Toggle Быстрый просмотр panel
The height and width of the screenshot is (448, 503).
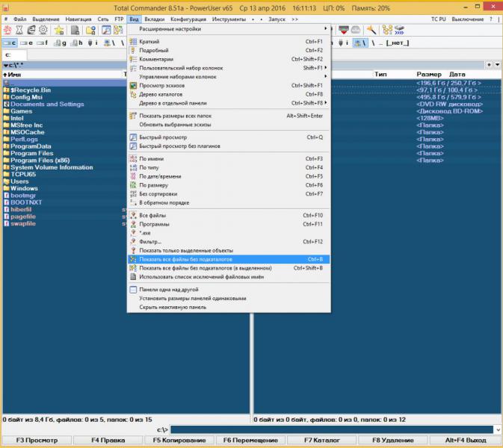coord(229,137)
